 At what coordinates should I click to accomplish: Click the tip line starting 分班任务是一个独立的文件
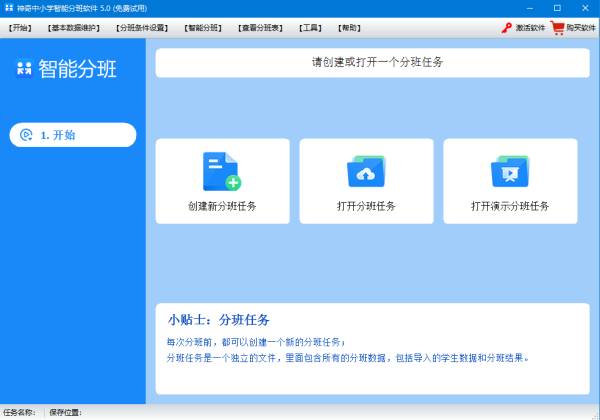348,358
